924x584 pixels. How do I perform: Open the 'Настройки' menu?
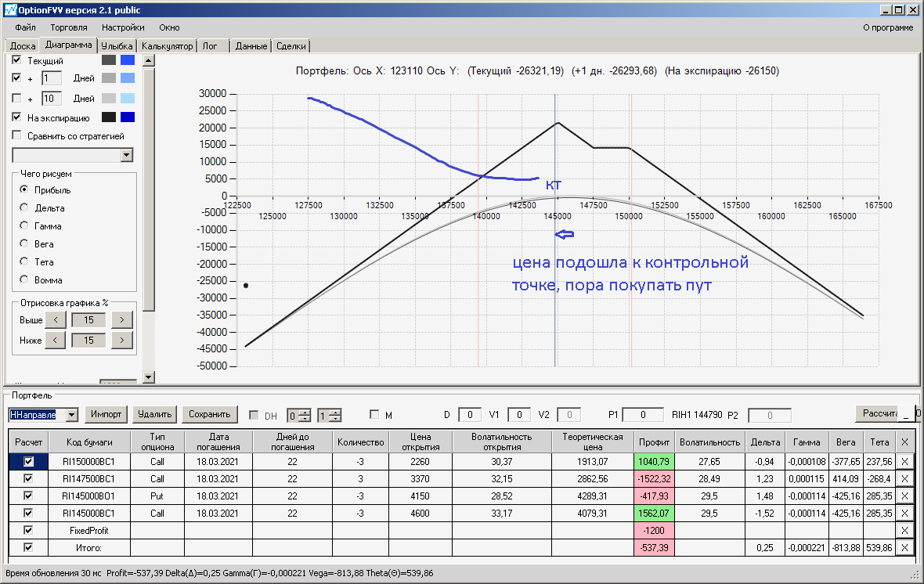pyautogui.click(x=123, y=27)
